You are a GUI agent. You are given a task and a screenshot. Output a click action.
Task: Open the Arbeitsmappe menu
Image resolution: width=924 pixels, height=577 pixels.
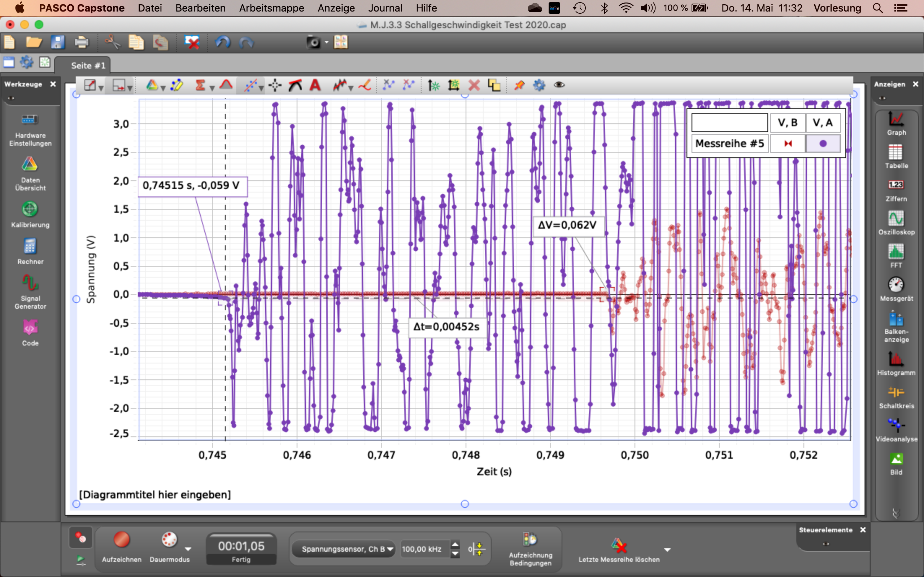[271, 8]
